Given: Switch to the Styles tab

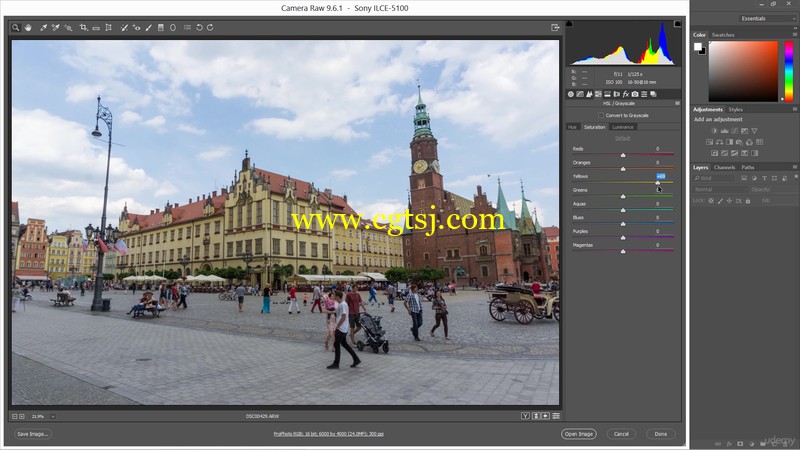Looking at the screenshot, I should [735, 109].
